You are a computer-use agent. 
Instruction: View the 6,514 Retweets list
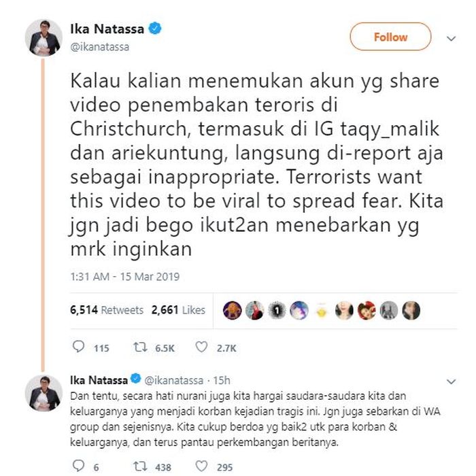click(107, 310)
